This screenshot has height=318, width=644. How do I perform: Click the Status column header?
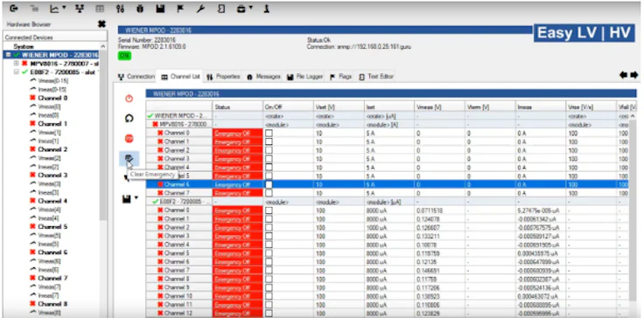[x=238, y=107]
